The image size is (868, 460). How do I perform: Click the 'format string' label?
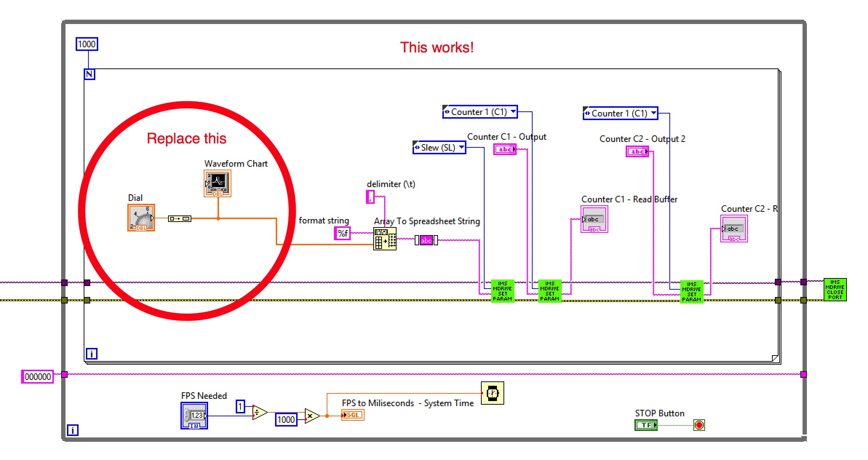[x=324, y=221]
